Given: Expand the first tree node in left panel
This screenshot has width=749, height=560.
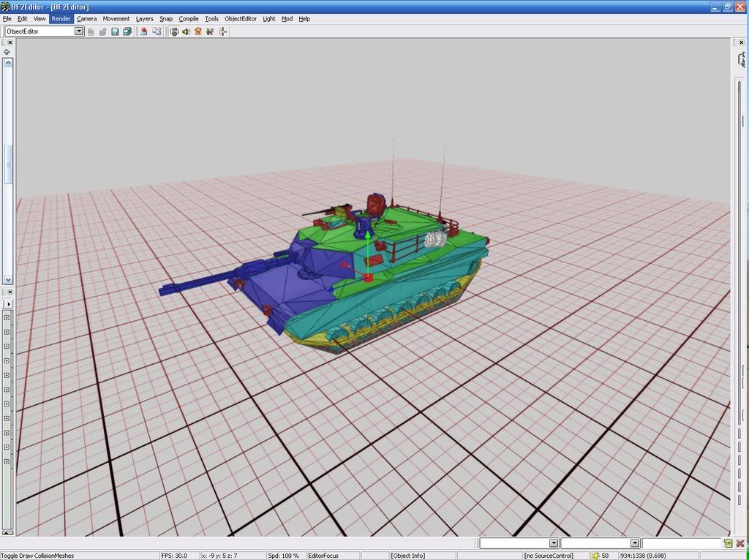Looking at the screenshot, I should pyautogui.click(x=7, y=317).
